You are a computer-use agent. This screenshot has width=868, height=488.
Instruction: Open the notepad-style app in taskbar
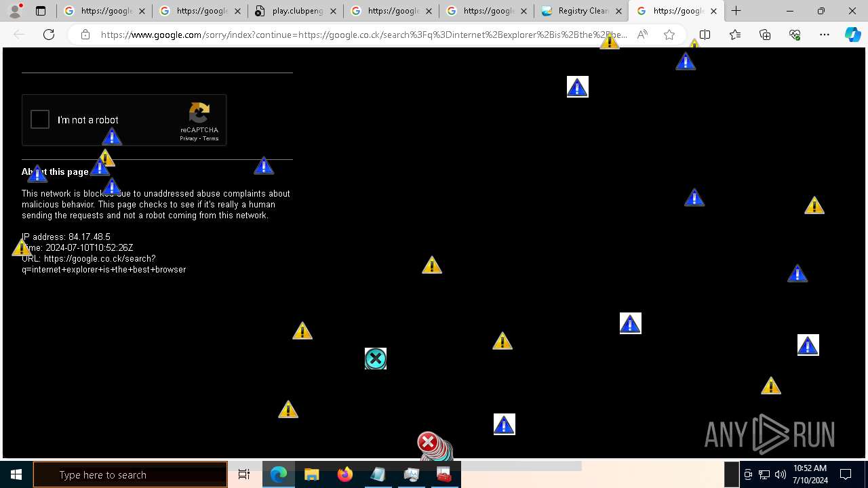tap(378, 474)
